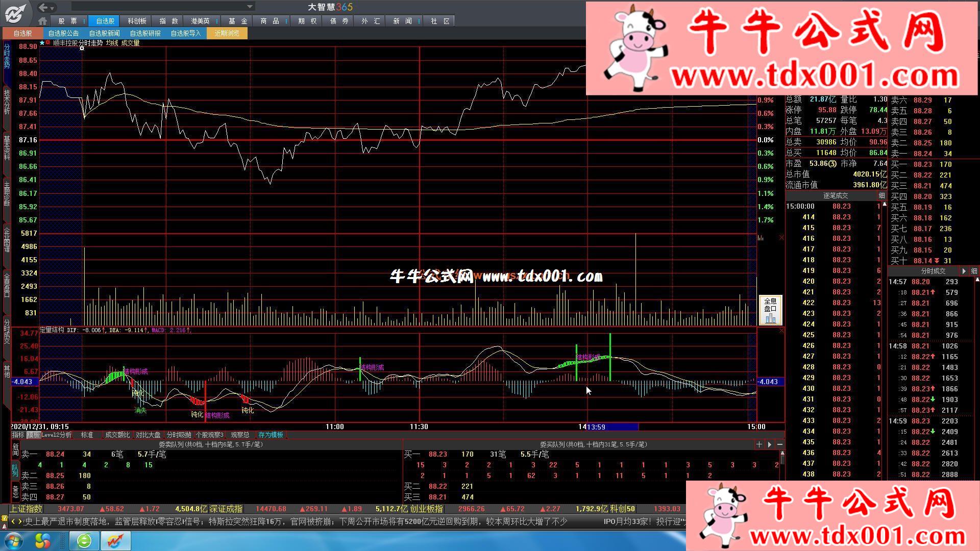This screenshot has height=551, width=980.
Task: Open 队列 side tab in queue panel
Action: pyautogui.click(x=15, y=470)
